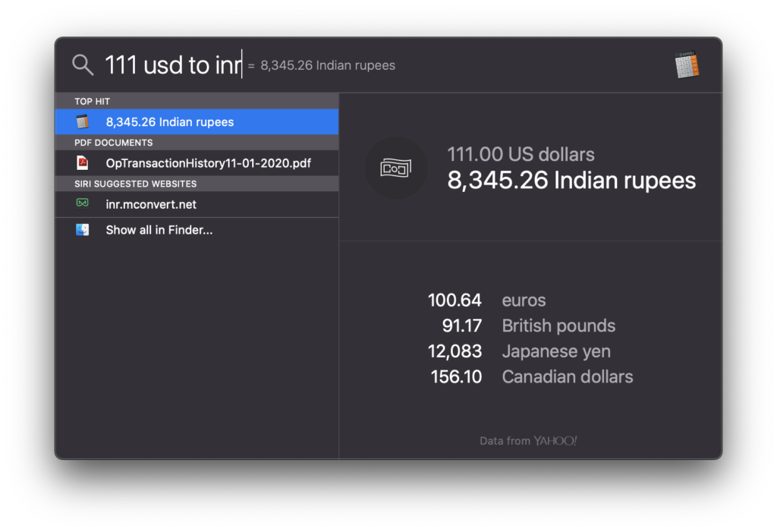Select the calculator icon on the Top Hit row
Viewport: 777px width, 532px height.
(x=83, y=121)
